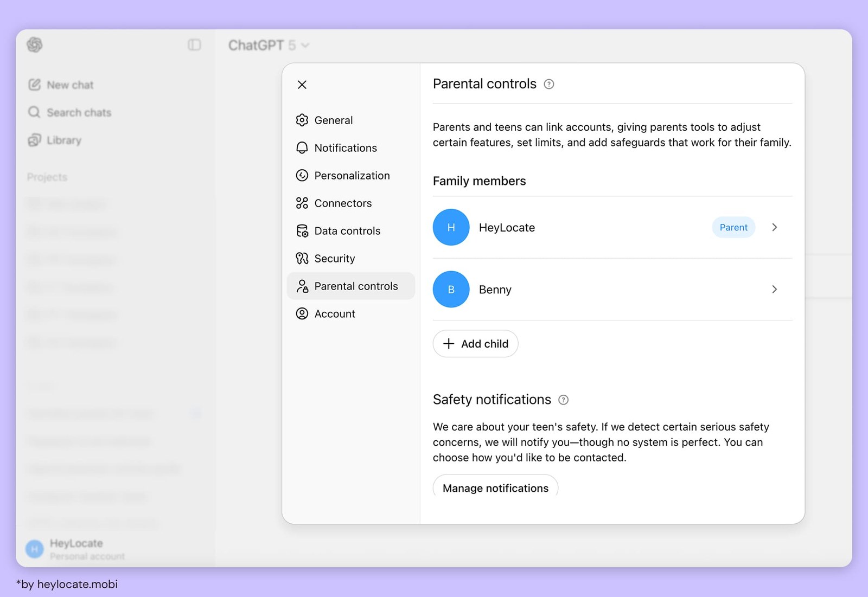Open the Data controls tab
Screen dimensions: 868x597
(x=351, y=231)
